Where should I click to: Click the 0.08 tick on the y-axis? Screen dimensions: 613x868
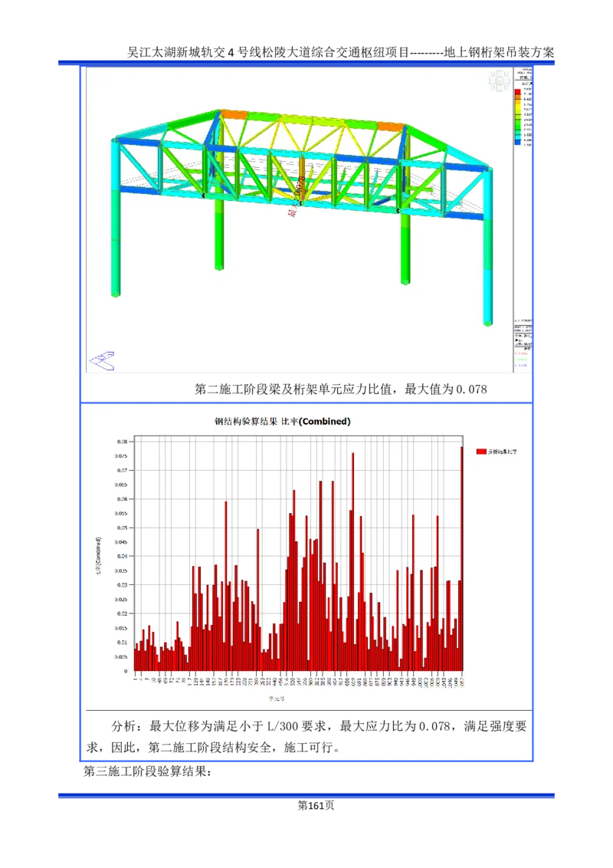pos(122,442)
